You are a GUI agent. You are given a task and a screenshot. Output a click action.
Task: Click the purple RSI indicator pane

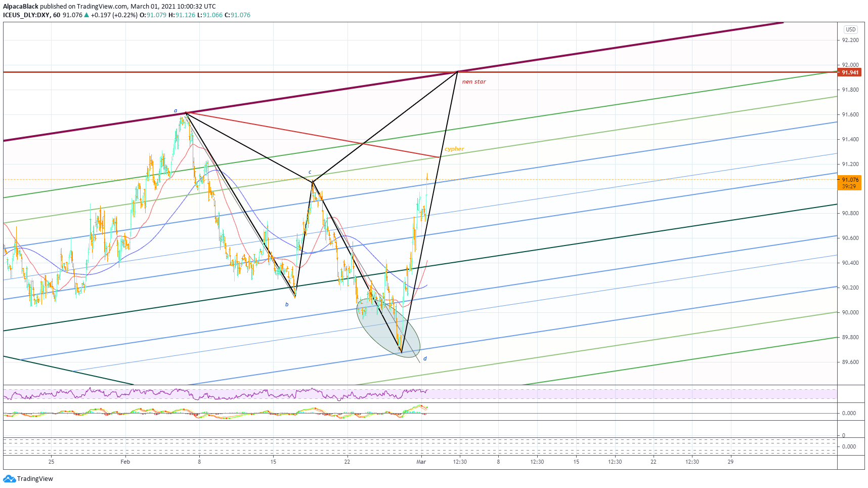(x=420, y=393)
